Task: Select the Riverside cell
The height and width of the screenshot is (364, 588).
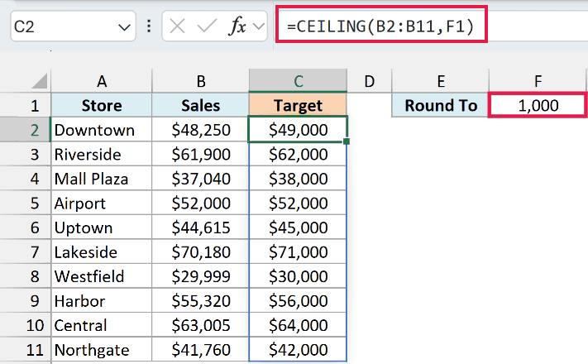Action: 102,154
